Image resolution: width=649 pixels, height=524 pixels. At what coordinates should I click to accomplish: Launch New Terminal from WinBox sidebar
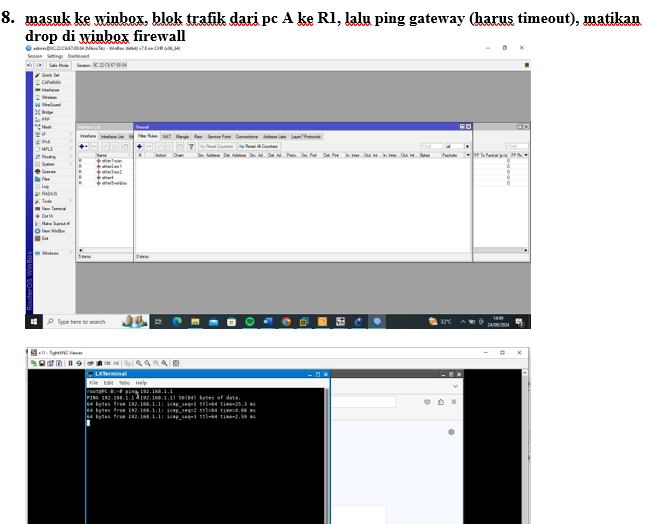[50, 209]
